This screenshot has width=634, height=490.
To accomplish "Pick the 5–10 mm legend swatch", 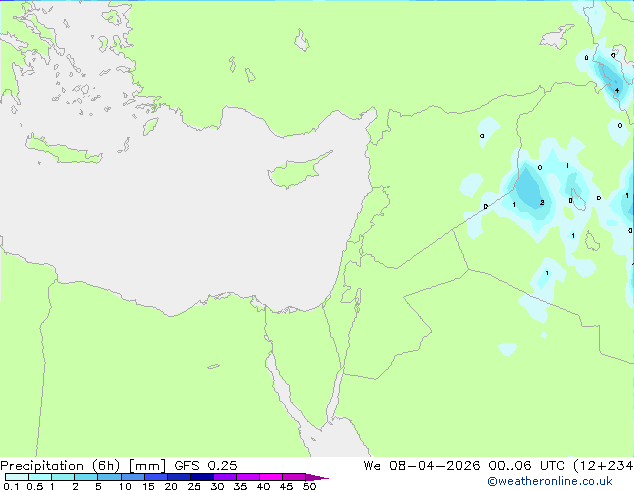I will 109,477.
